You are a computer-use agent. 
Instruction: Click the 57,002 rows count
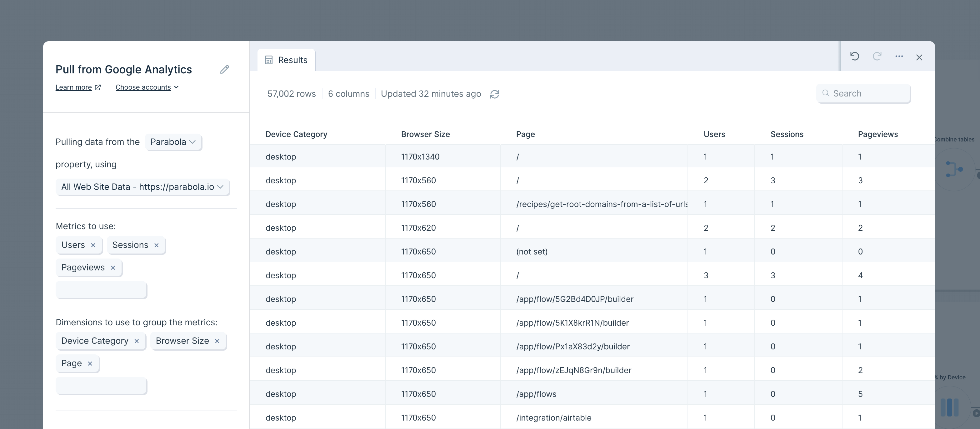point(292,94)
